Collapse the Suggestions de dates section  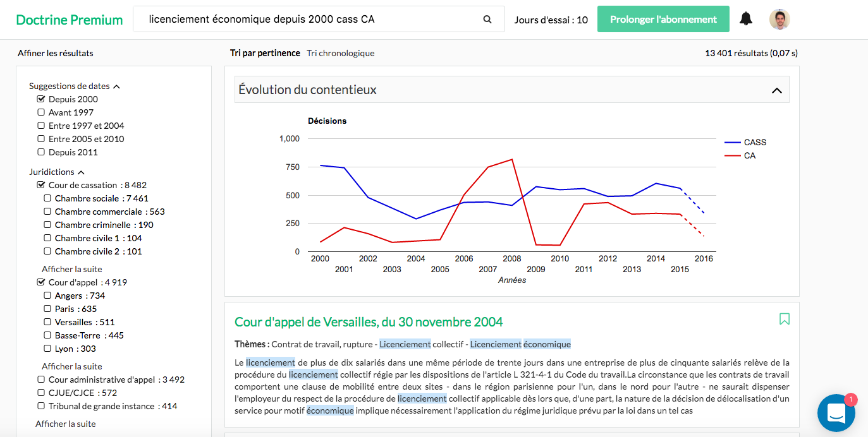tap(116, 87)
